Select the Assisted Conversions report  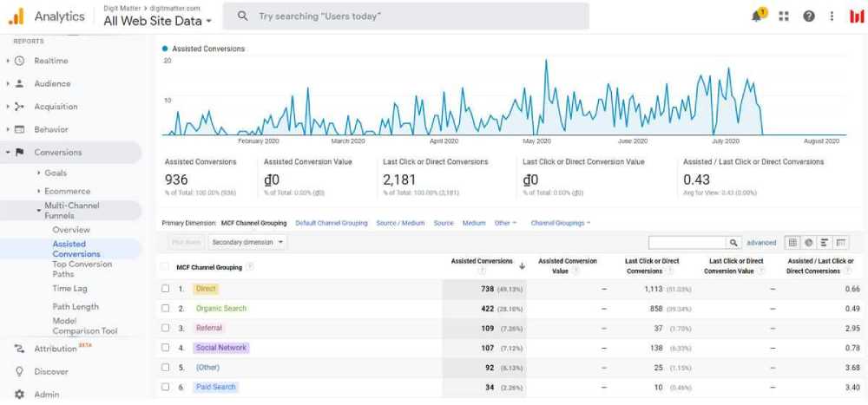coord(76,249)
